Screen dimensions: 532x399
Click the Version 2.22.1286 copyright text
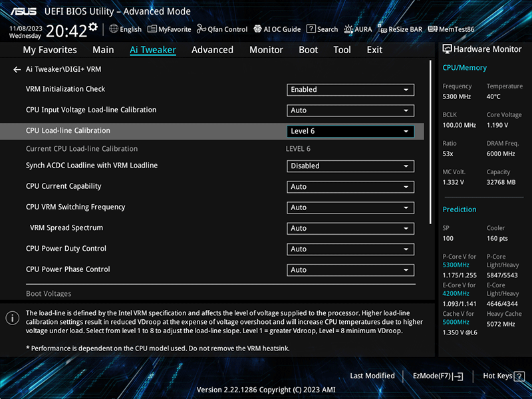click(x=266, y=390)
